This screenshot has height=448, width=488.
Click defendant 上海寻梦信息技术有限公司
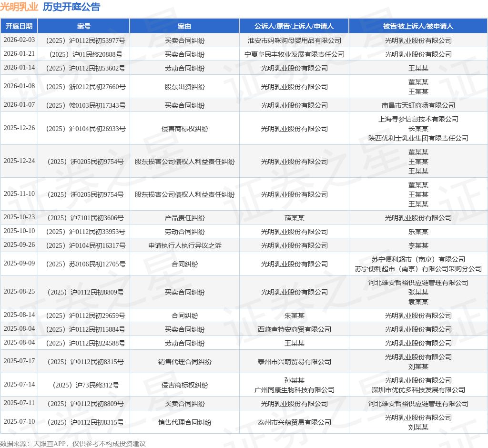[x=418, y=119]
